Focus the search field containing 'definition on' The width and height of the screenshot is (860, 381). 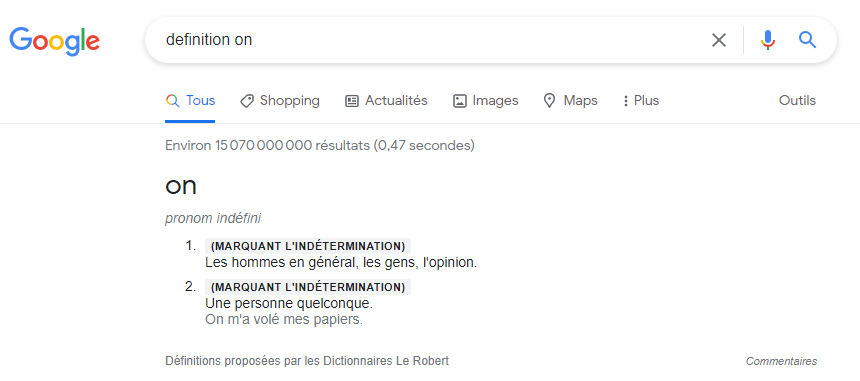coord(428,40)
